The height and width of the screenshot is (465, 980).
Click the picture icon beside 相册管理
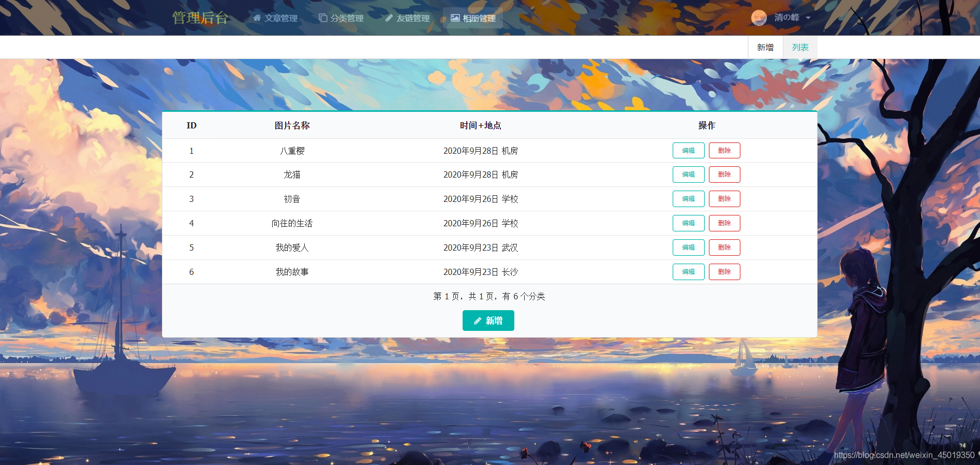coord(455,18)
